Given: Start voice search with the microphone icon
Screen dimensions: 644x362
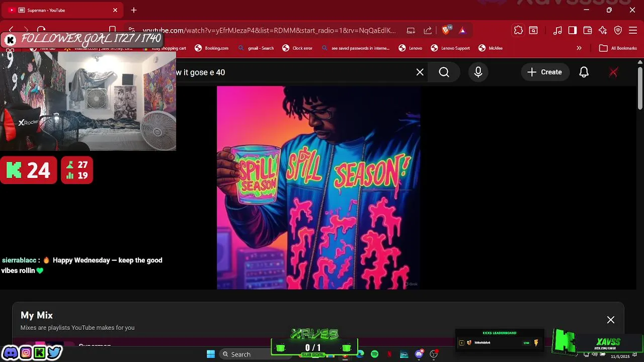Looking at the screenshot, I should [478, 72].
